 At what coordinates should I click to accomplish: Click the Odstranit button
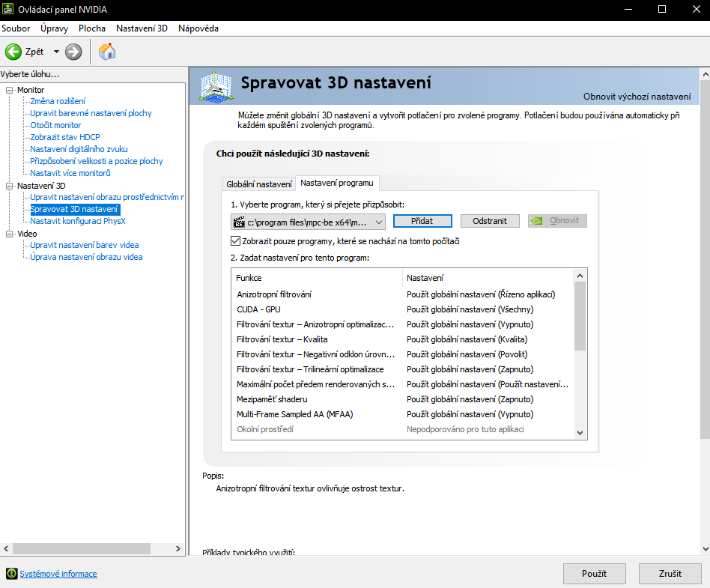490,221
